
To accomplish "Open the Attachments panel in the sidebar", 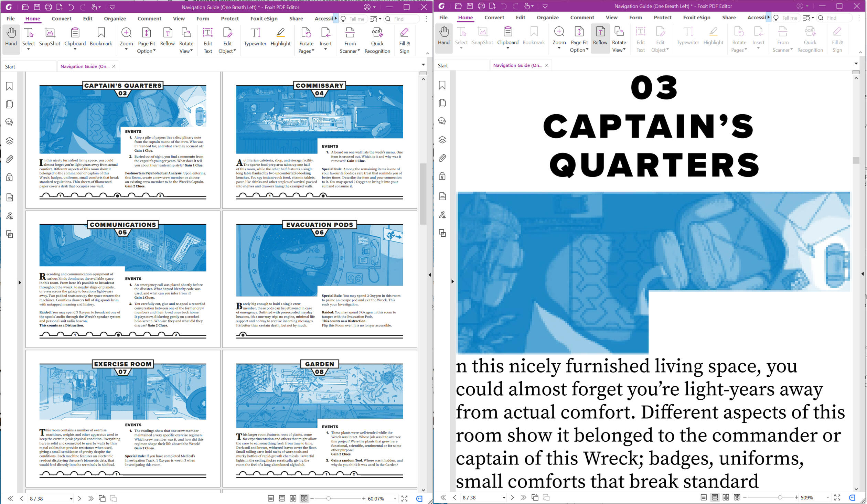I will point(9,159).
